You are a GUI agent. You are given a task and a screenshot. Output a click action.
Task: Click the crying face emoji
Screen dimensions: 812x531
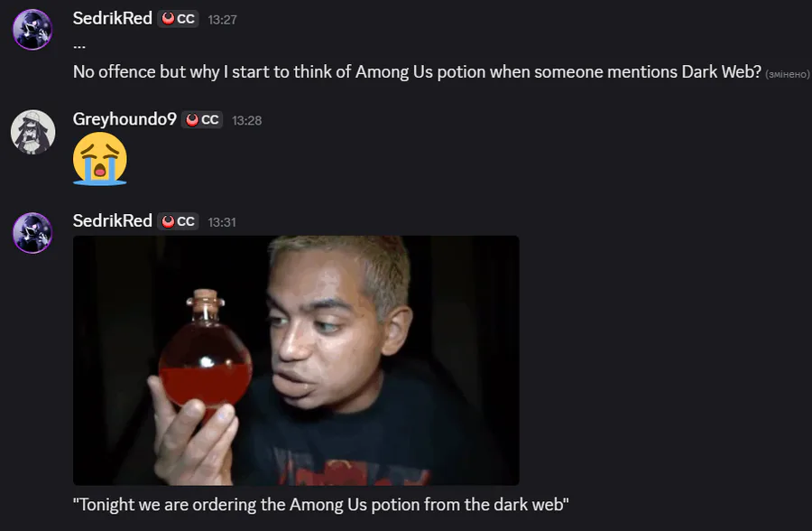(x=100, y=159)
